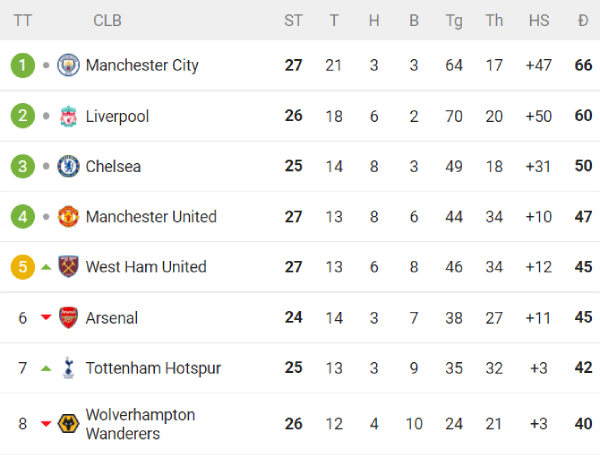The image size is (600, 467).
Task: Click green up arrow beside Tottenham
Action: pos(45,368)
